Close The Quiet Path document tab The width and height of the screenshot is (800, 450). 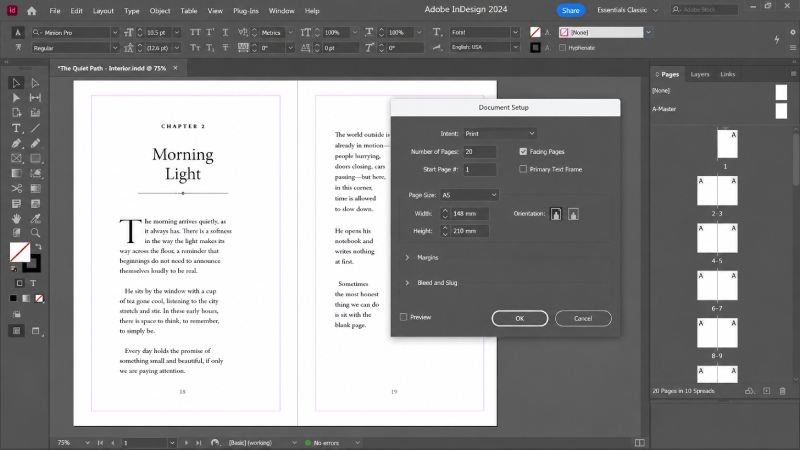click(176, 68)
